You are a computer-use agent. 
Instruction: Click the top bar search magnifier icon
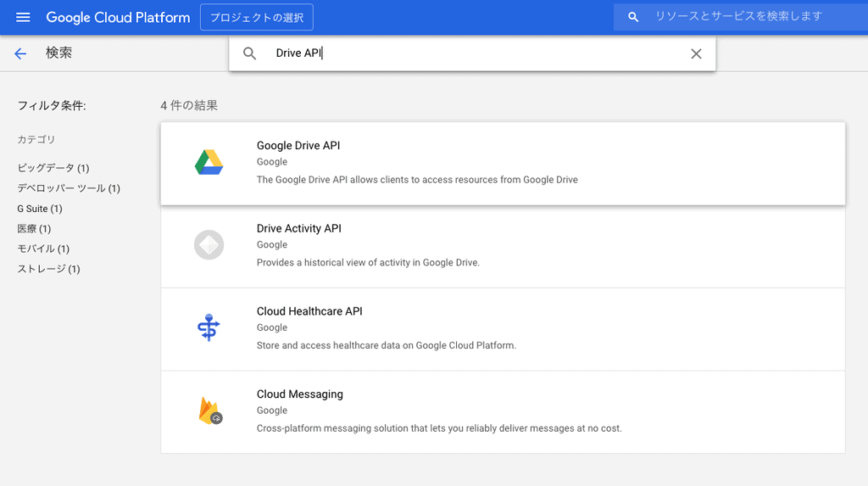pos(633,17)
